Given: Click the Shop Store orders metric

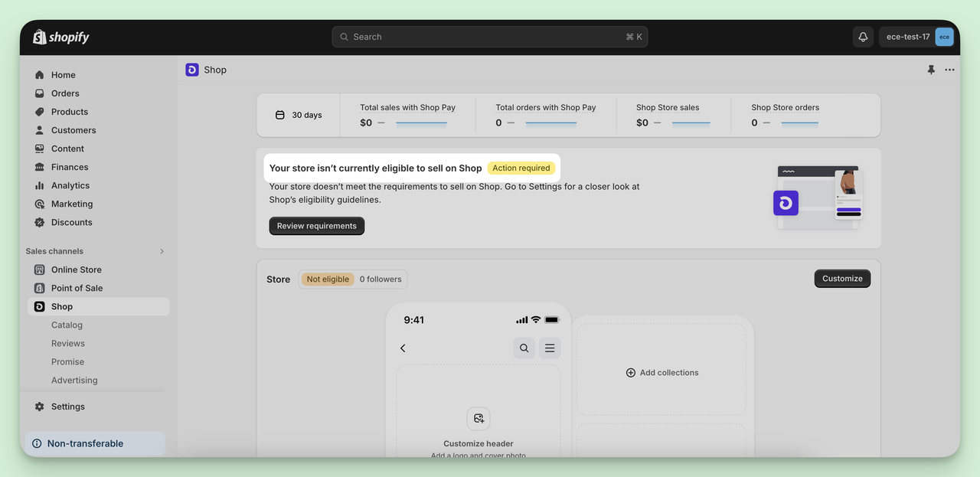Looking at the screenshot, I should point(785,116).
